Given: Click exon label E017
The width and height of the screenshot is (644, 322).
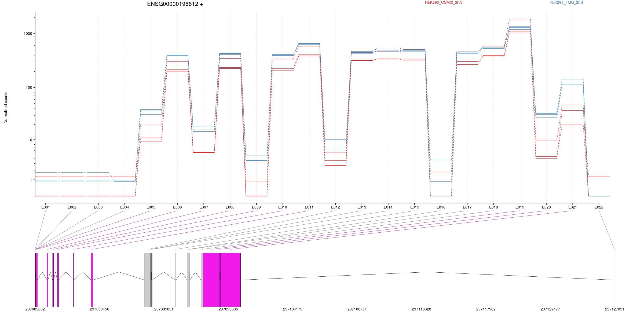Looking at the screenshot, I should pyautogui.click(x=467, y=207).
